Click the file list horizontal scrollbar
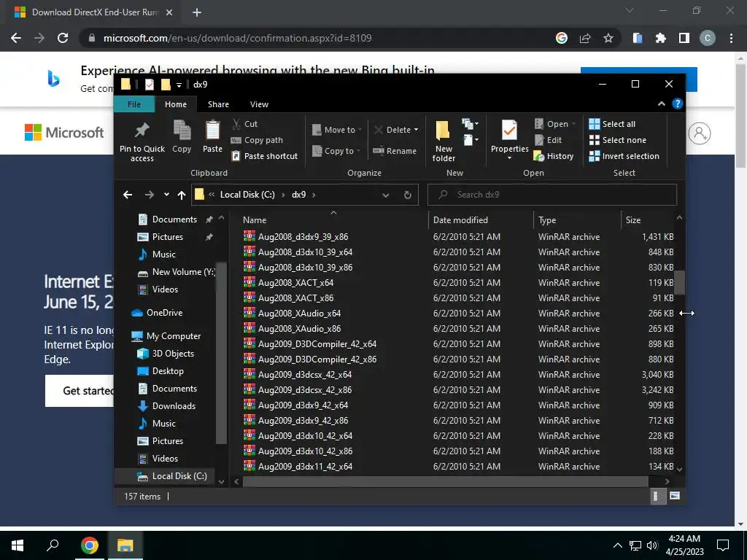 tap(445, 481)
